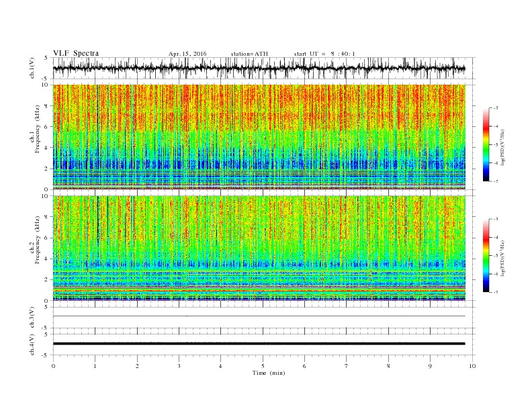The image size is (532, 411).
Task: Click the "9" label on time axis
Action: (x=430, y=366)
